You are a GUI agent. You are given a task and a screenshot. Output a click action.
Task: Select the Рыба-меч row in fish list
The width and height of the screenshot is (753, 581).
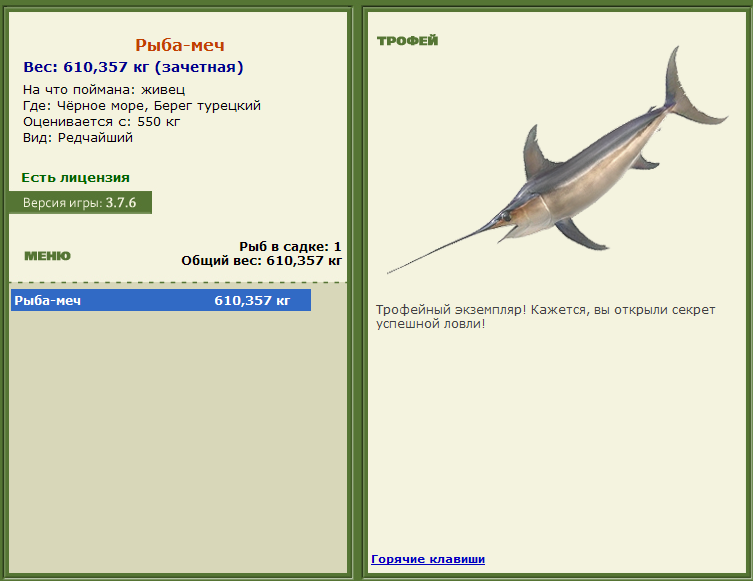point(161,300)
